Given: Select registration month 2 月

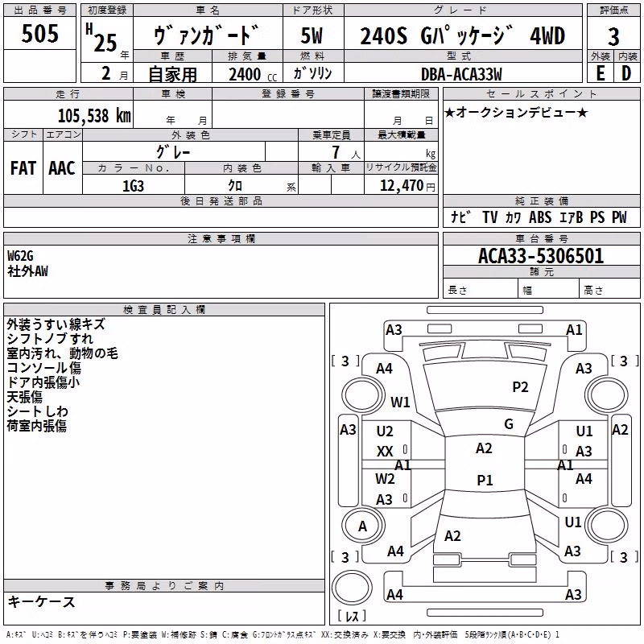Looking at the screenshot, I should coord(114,73).
